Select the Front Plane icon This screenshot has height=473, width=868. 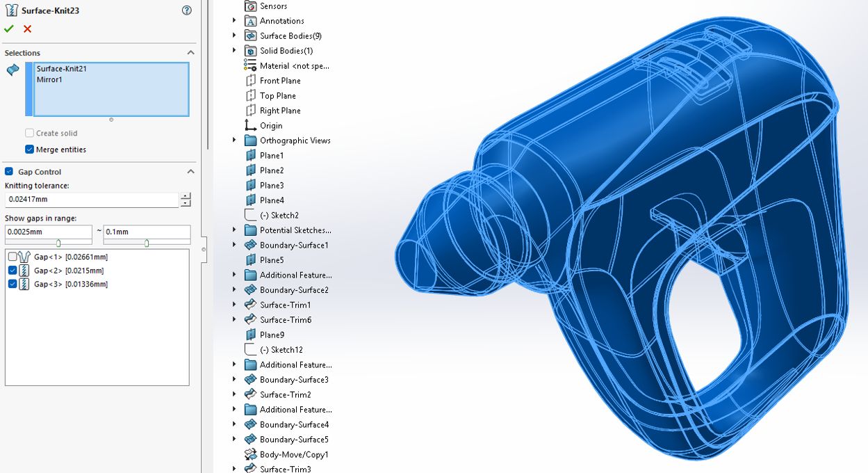tap(251, 81)
